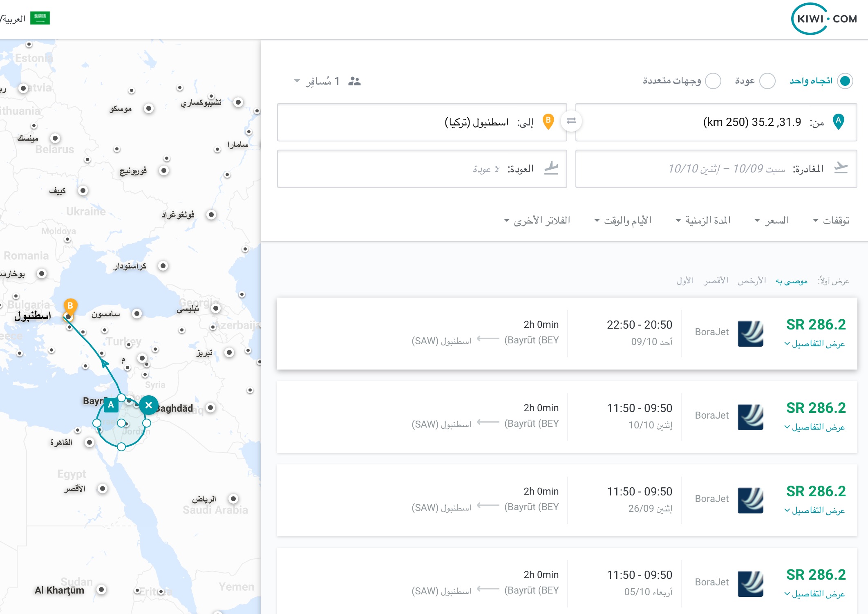868x614 pixels.
Task: Swap origin and destination with arrows icon
Action: (x=571, y=121)
